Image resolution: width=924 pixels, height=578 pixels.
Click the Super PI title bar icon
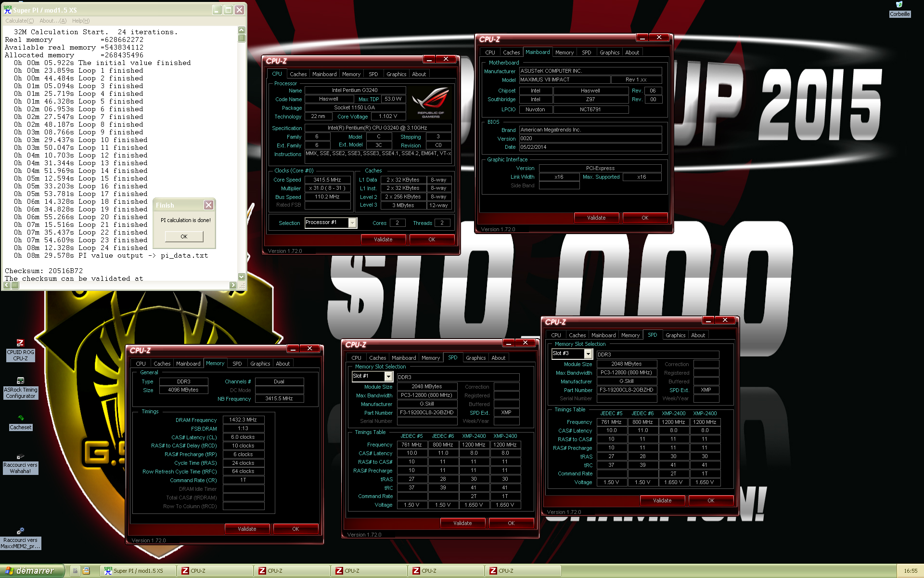[x=8, y=10]
